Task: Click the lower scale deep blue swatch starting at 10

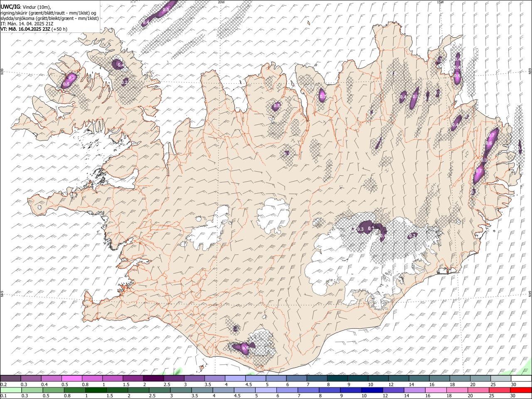Action: [372, 390]
